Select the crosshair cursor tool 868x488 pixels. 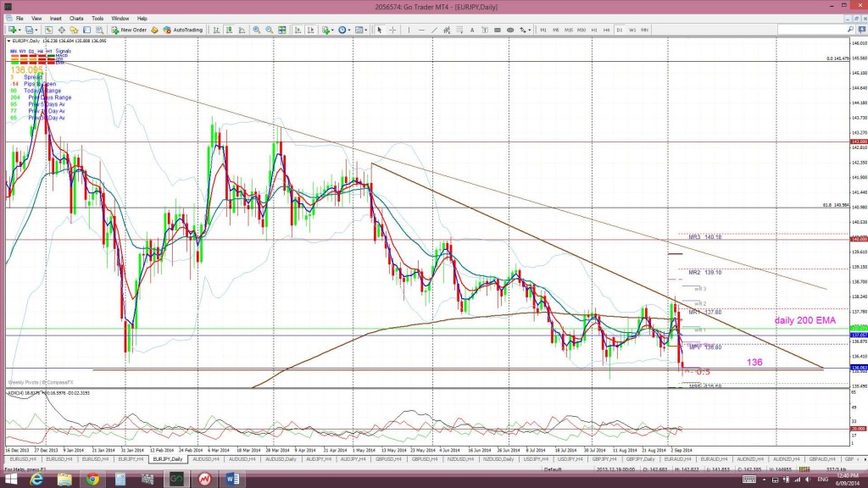(x=391, y=30)
